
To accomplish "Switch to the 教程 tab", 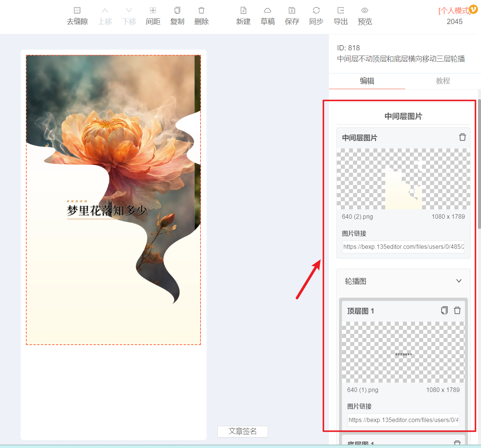I will tap(443, 81).
